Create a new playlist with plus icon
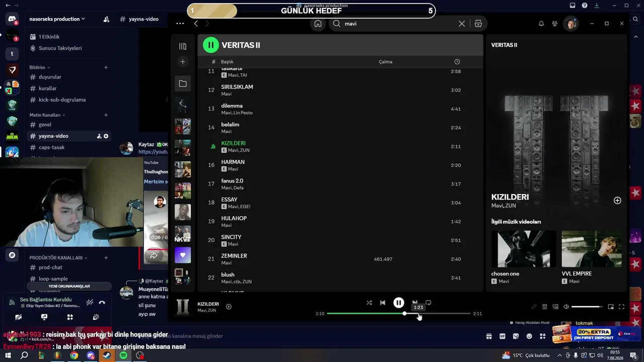This screenshot has width=644, height=362. pos(183,61)
